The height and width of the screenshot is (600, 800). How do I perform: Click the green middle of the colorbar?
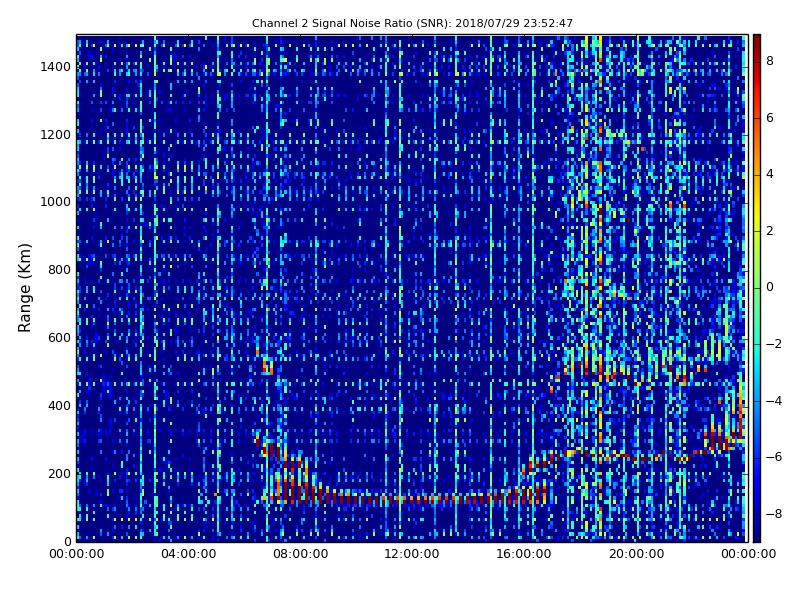coord(757,288)
